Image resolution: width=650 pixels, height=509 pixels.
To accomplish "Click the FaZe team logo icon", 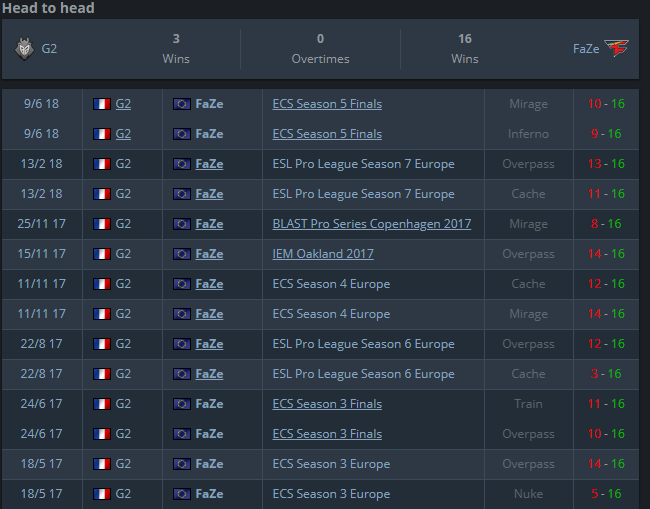I will [616, 48].
